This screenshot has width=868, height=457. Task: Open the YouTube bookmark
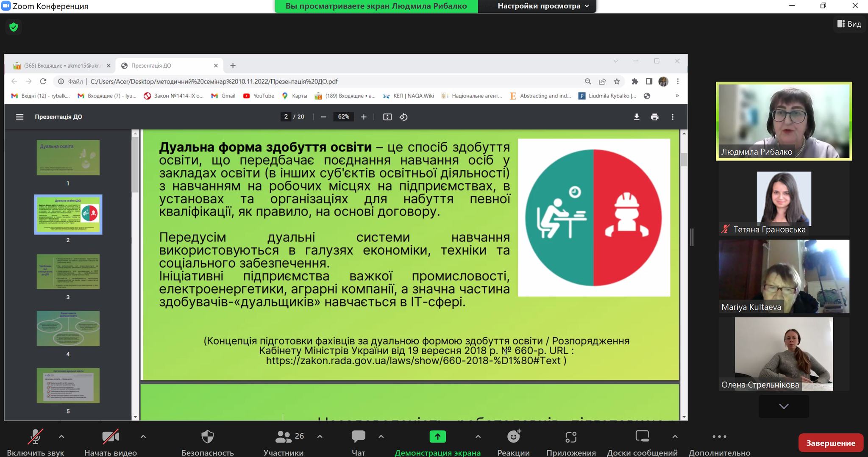[259, 96]
